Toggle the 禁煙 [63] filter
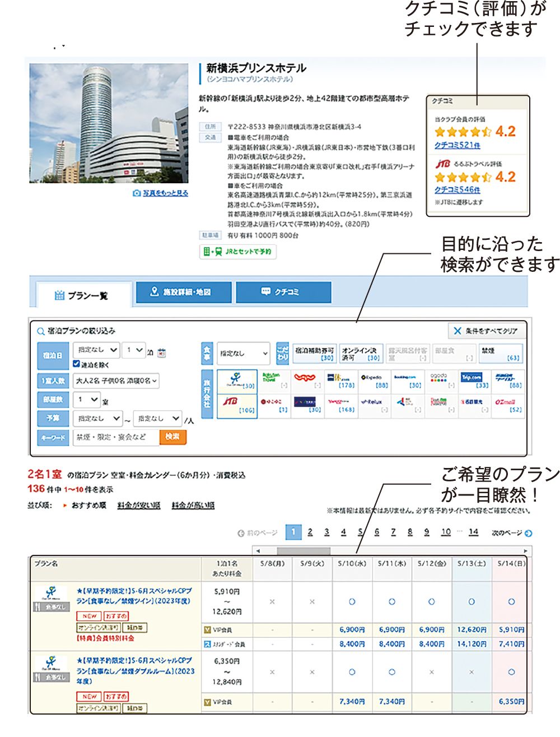560x737 pixels. click(501, 354)
